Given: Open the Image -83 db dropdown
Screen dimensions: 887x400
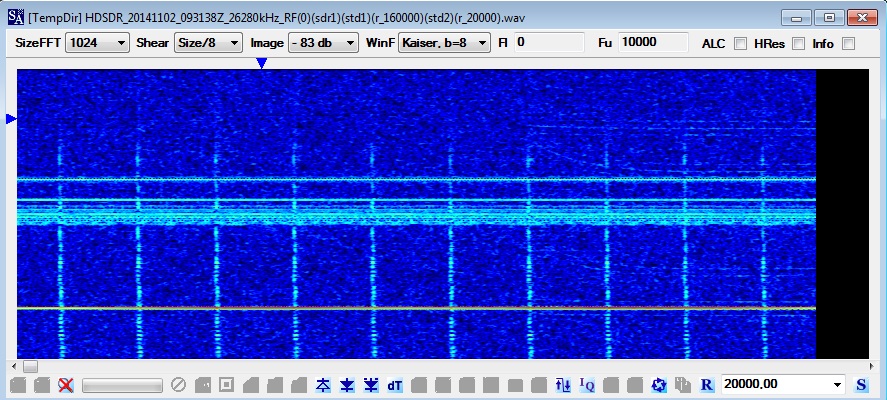Looking at the screenshot, I should tap(323, 42).
